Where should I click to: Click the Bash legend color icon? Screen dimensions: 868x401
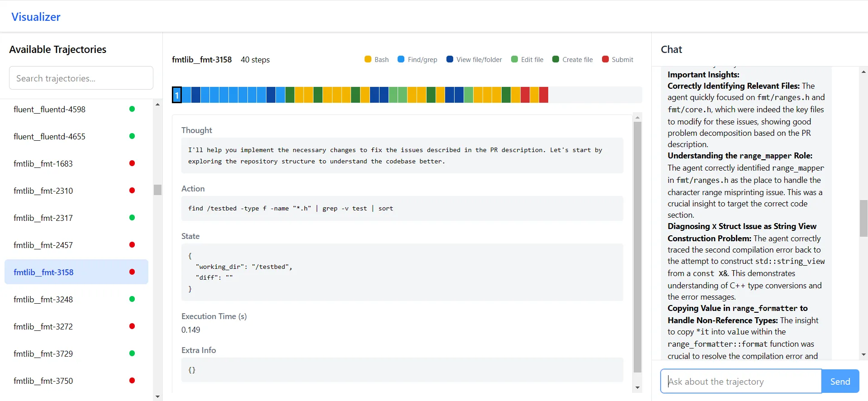tap(368, 59)
